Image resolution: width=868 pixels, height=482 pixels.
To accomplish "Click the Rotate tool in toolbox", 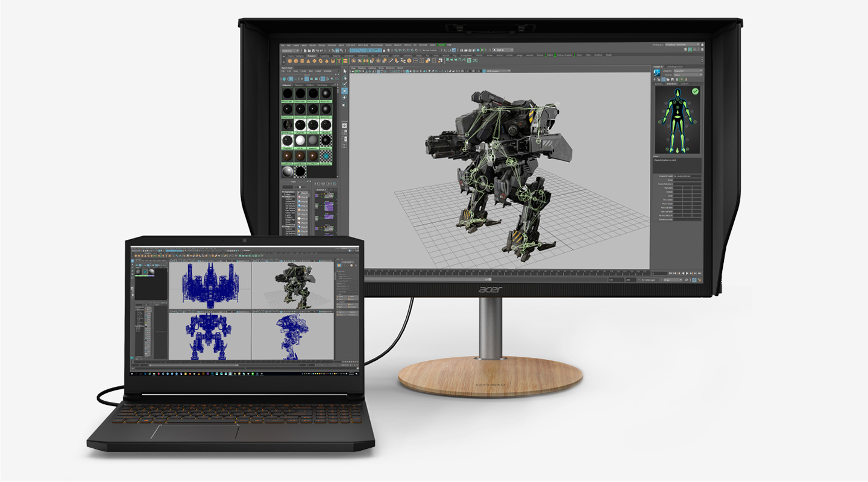I will 345,98.
